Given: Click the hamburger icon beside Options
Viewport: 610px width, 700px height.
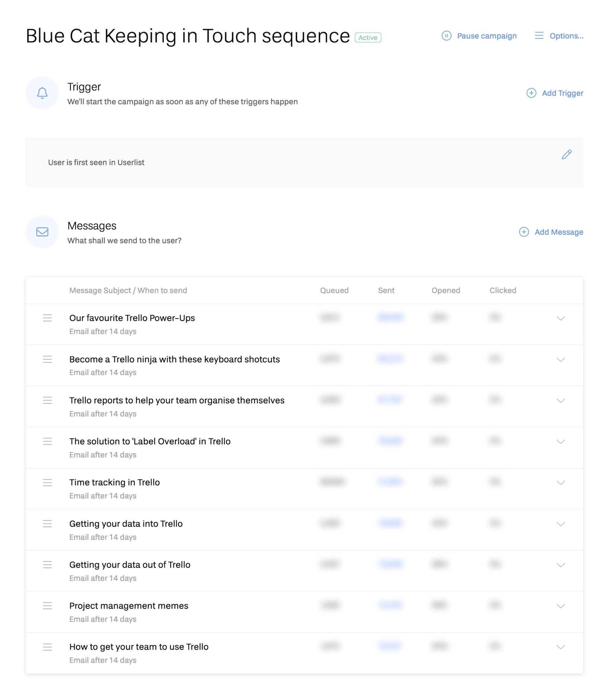Looking at the screenshot, I should [539, 36].
